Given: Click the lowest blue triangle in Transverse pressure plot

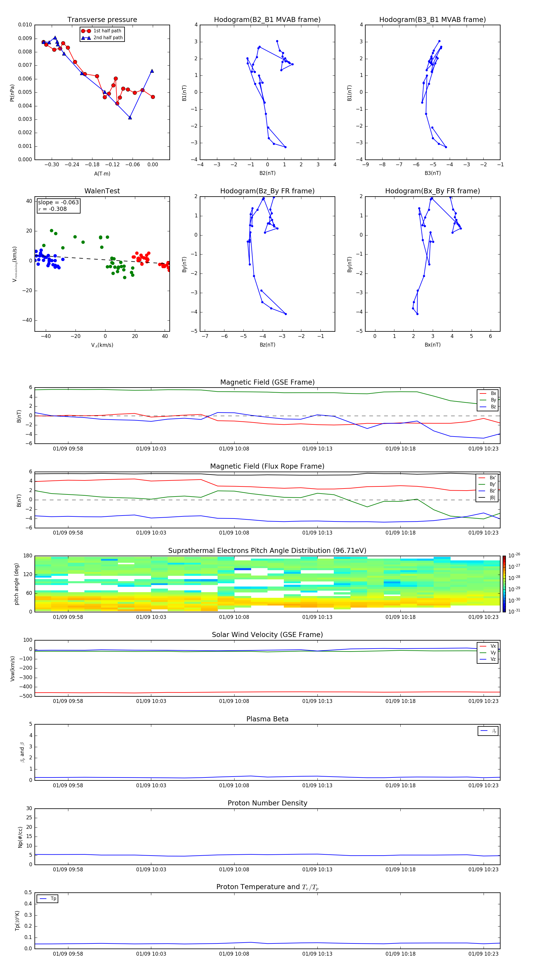Looking at the screenshot, I should click(130, 118).
